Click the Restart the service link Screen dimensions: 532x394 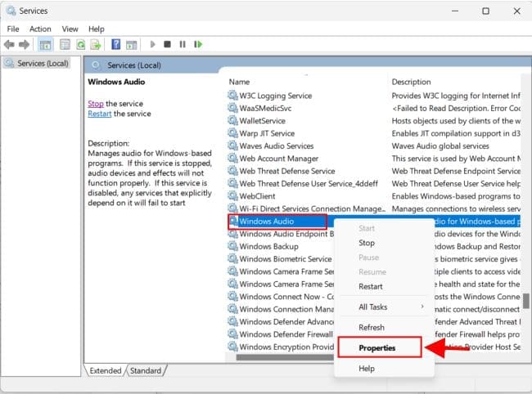pos(100,114)
